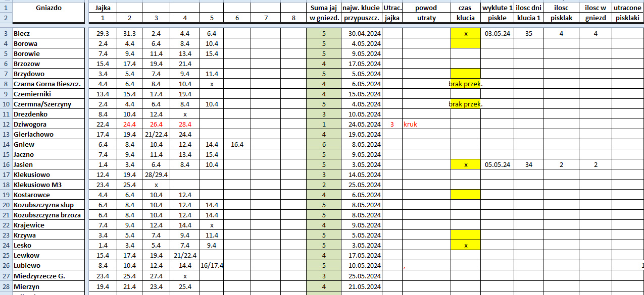
Task: Select the 03.05.24 hatch date for Biecz
Action: [497, 33]
